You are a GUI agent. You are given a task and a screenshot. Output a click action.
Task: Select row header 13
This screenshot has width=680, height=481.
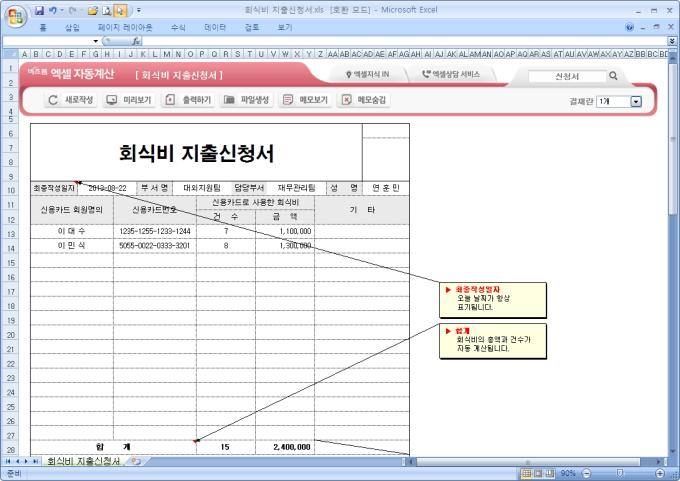(11, 234)
